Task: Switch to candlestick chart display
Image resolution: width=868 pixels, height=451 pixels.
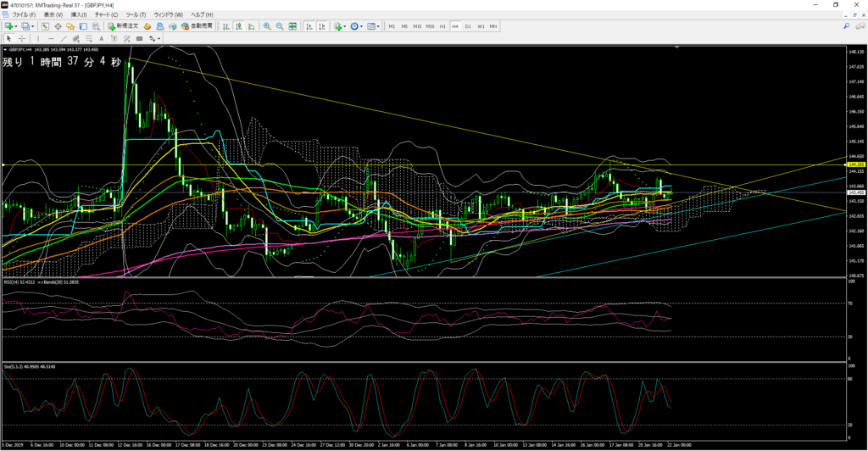Action: [238, 26]
